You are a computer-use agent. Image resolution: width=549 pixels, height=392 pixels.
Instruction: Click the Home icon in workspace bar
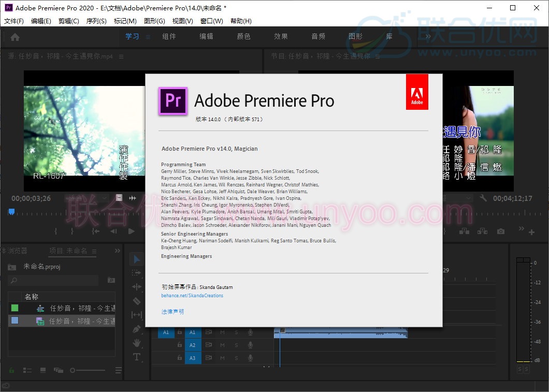[15, 37]
